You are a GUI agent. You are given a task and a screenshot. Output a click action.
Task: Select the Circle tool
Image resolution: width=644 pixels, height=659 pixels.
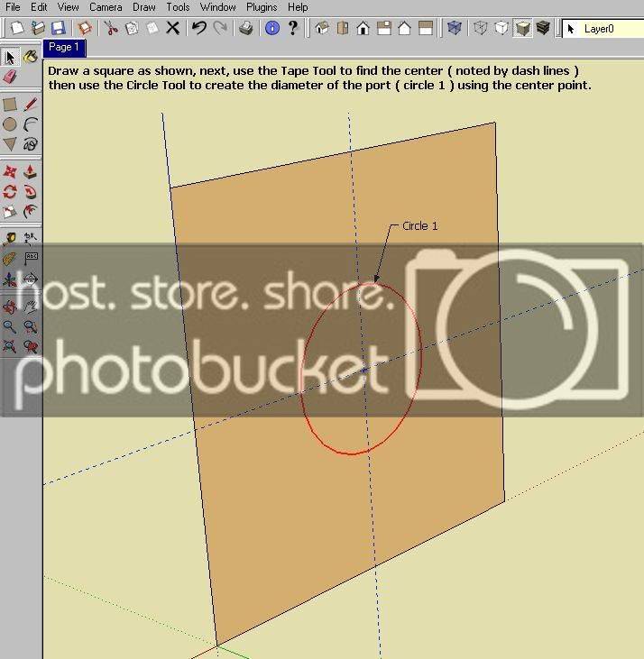(10, 124)
